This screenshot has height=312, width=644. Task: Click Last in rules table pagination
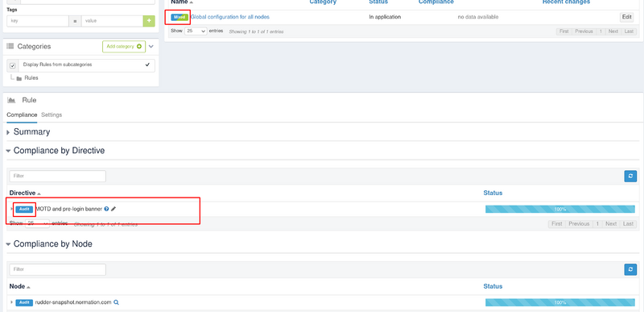(629, 31)
